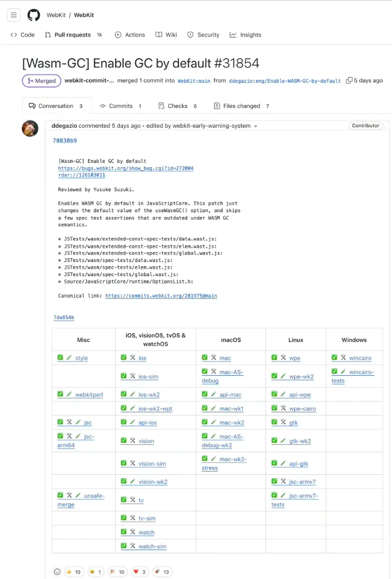Switch to the Commits tab

(120, 106)
